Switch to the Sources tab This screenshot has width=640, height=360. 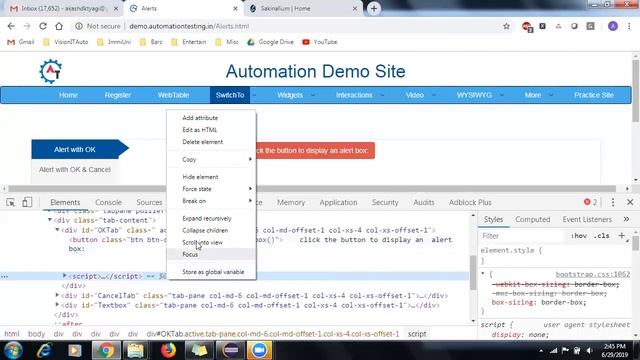(149, 202)
